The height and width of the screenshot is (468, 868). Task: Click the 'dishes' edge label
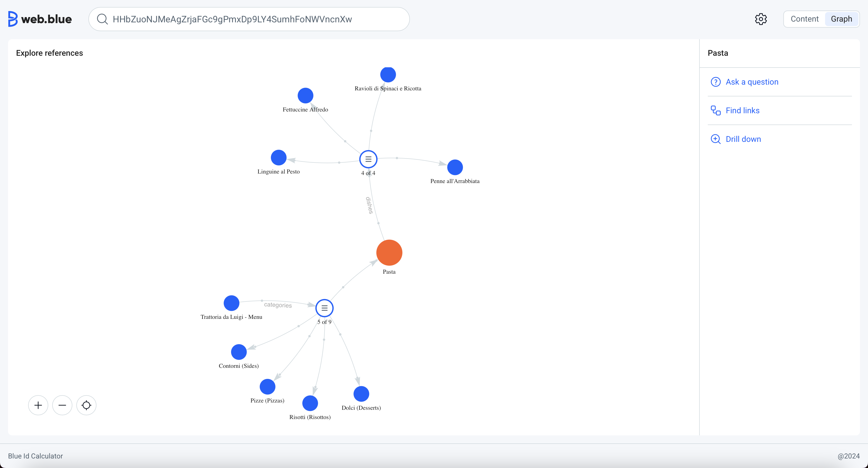369,205
